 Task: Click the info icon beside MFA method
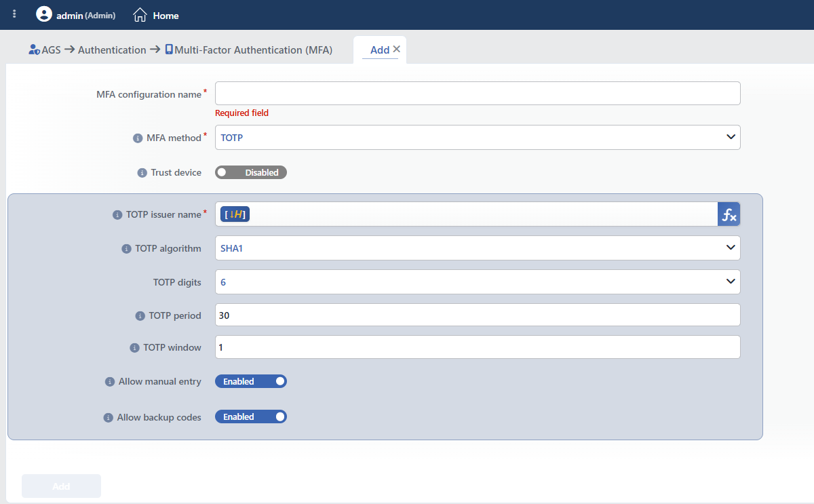coord(138,138)
